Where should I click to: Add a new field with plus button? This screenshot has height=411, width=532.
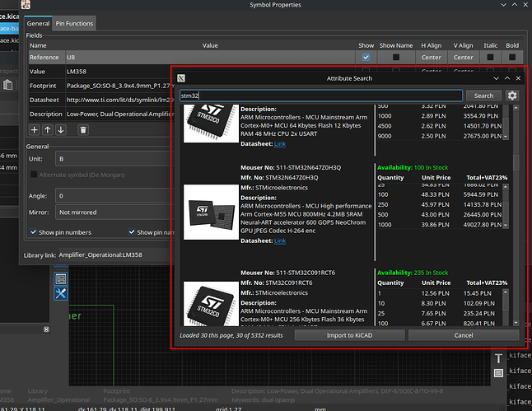tap(35, 130)
